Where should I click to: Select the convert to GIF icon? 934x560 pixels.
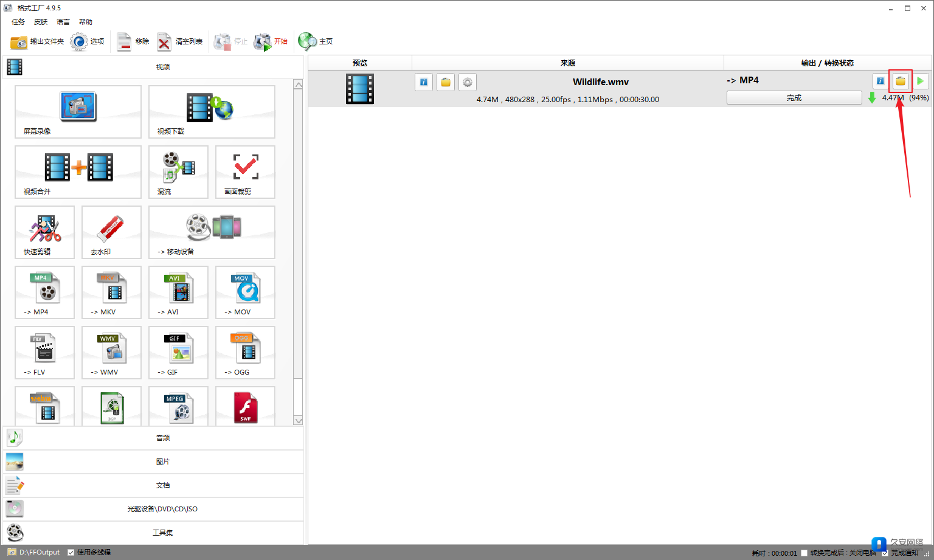tap(178, 352)
